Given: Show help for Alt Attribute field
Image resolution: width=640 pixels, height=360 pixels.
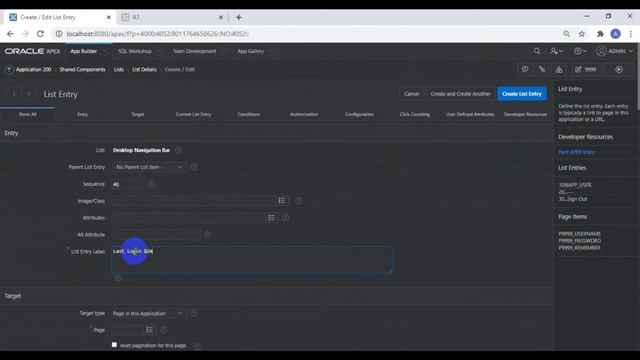Looking at the screenshot, I should (x=207, y=235).
